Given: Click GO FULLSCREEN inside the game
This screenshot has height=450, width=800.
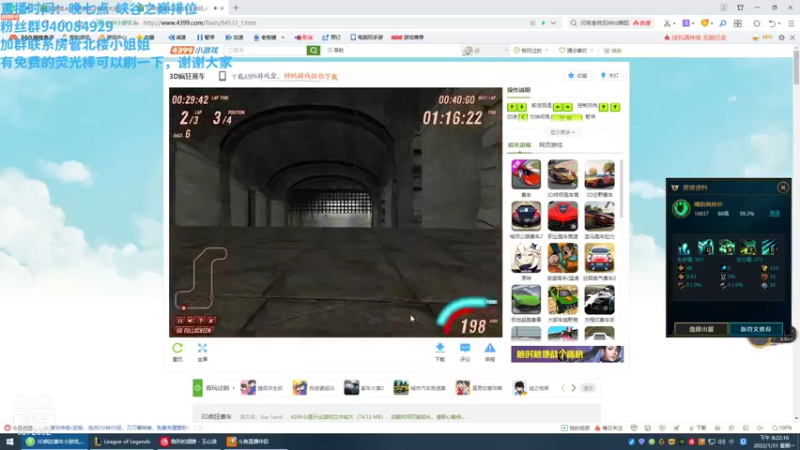Looking at the screenshot, I should click(193, 331).
